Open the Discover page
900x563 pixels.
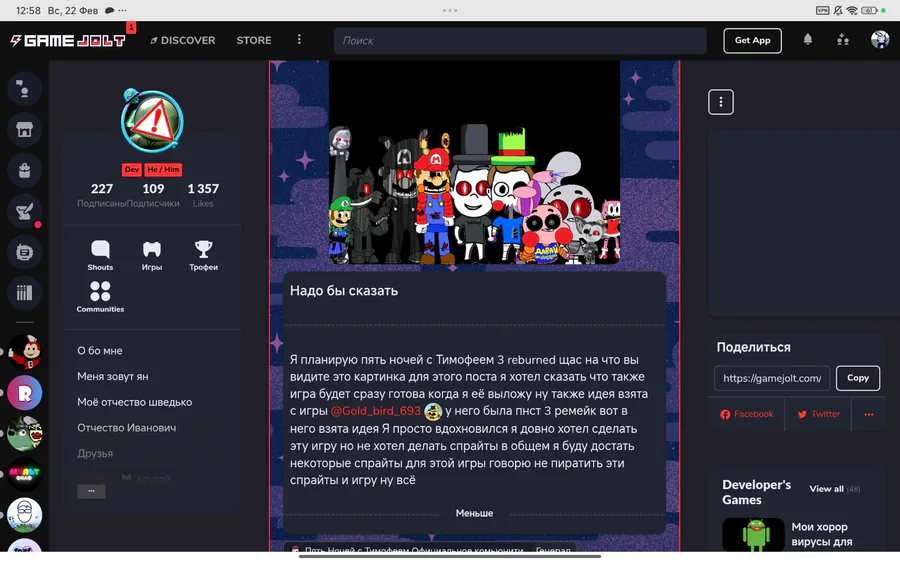[x=183, y=40]
